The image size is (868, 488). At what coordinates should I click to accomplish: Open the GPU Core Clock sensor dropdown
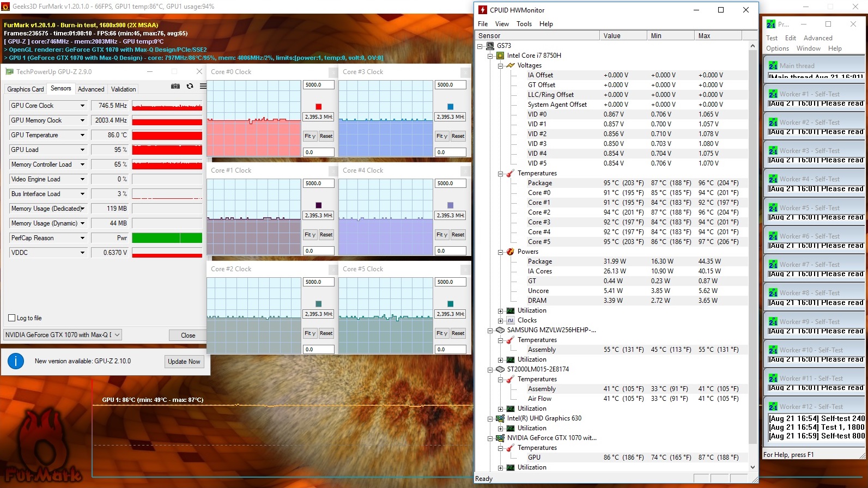83,106
